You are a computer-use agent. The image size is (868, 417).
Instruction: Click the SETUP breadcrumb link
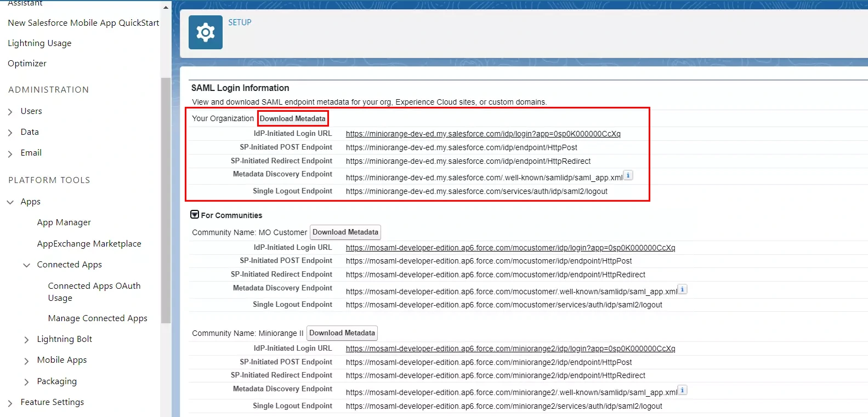pos(240,22)
